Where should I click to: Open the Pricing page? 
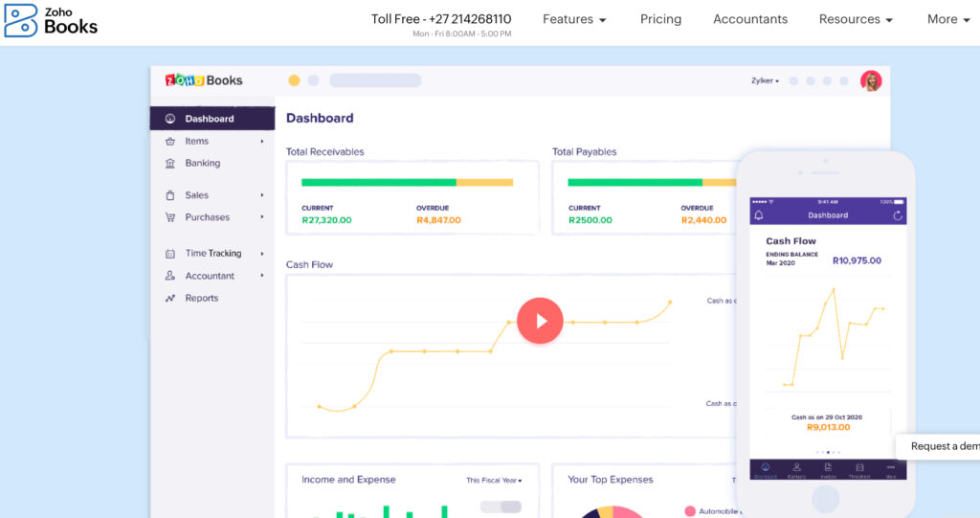point(660,19)
